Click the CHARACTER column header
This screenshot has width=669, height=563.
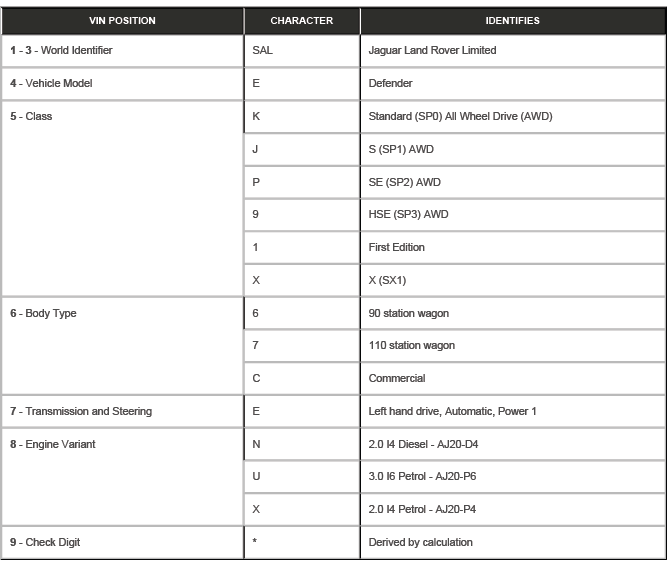[x=301, y=20]
